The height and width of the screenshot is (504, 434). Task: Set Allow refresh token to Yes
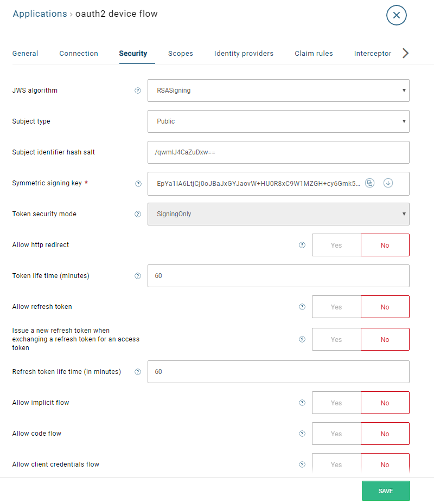[x=336, y=307]
